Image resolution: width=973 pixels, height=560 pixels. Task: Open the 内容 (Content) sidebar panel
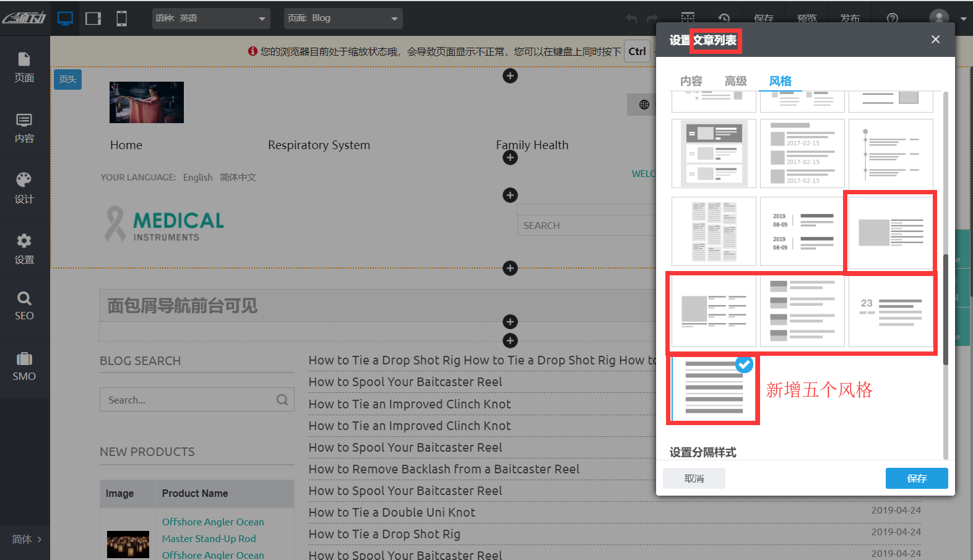(24, 128)
